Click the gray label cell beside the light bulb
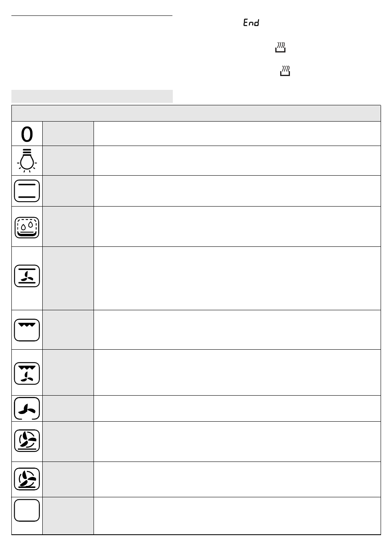392x553 pixels. [x=68, y=161]
